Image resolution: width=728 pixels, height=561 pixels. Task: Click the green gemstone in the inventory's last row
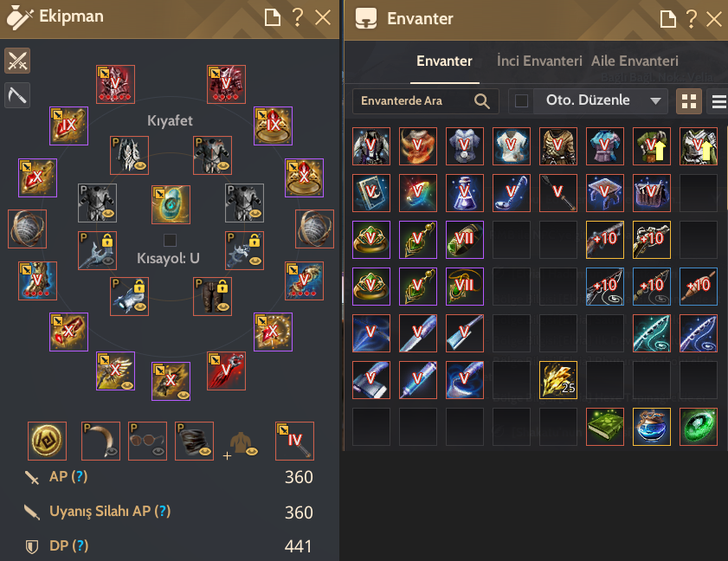point(699,427)
